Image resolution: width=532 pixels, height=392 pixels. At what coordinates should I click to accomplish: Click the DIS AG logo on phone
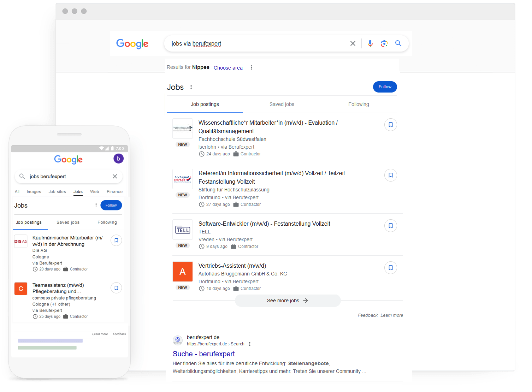pos(21,241)
